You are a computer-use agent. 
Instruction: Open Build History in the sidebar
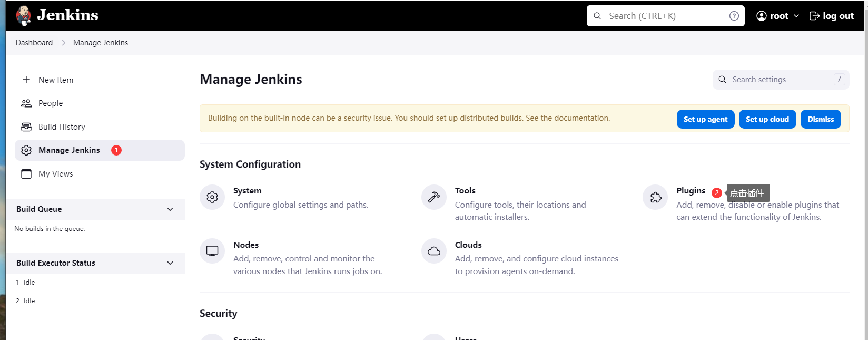[100, 127]
